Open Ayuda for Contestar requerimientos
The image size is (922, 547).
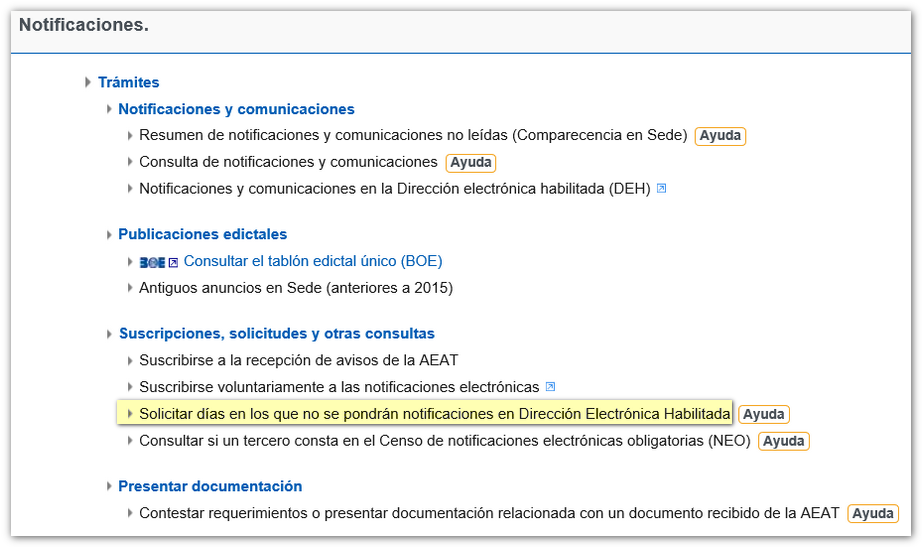tap(872, 513)
